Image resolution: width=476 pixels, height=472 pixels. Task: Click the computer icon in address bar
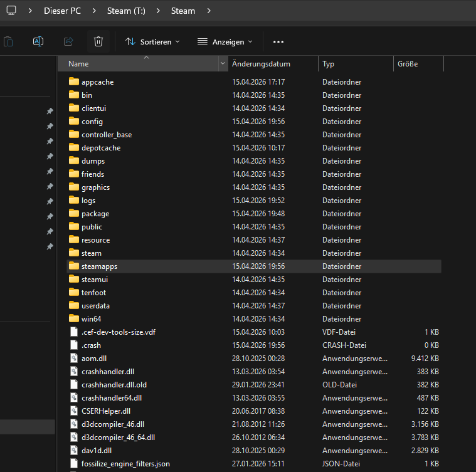pos(11,11)
